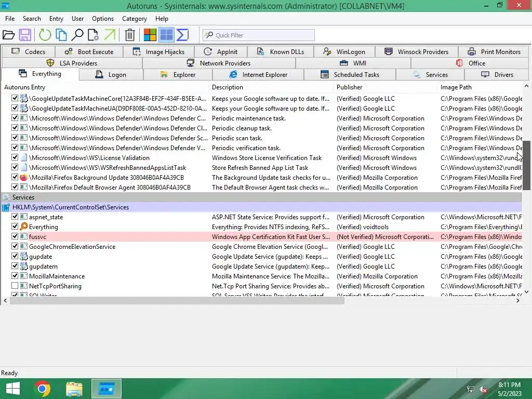532x399 pixels.
Task: Open File Explorer from the taskbar
Action: click(74, 389)
